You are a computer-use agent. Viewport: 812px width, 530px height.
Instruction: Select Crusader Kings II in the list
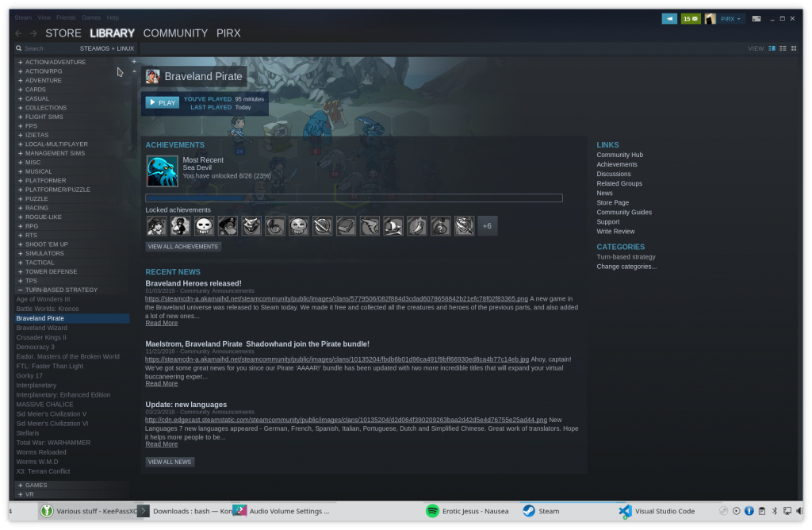pos(41,337)
